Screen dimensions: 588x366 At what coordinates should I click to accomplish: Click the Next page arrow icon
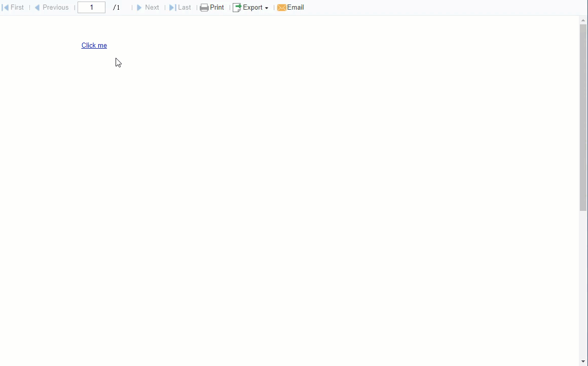click(x=139, y=7)
